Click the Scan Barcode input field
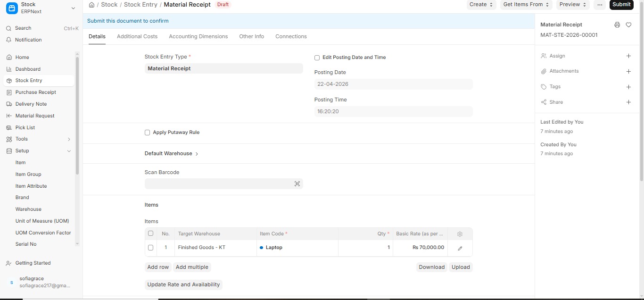This screenshot has height=300, width=644. pyautogui.click(x=224, y=184)
